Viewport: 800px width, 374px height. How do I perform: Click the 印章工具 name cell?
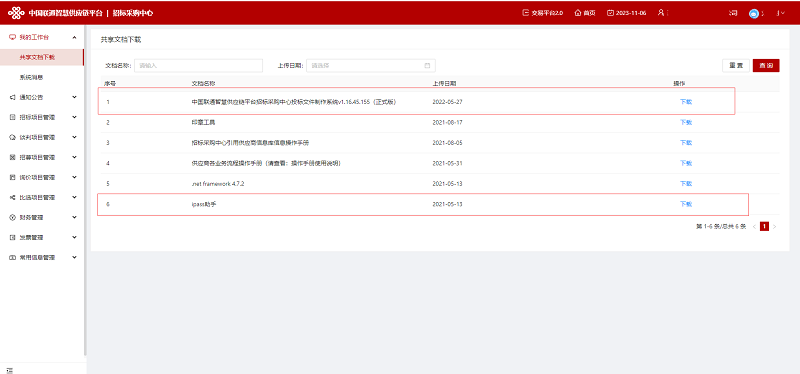point(203,122)
